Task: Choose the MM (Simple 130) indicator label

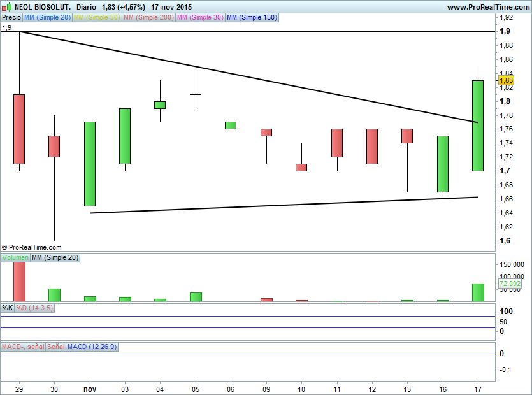Action: (252, 18)
